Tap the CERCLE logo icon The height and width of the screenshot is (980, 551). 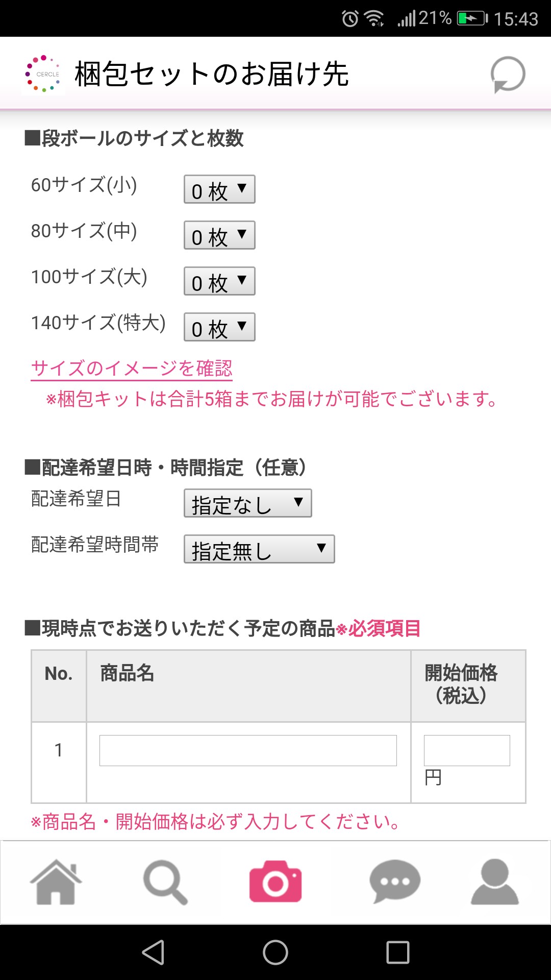[x=43, y=75]
